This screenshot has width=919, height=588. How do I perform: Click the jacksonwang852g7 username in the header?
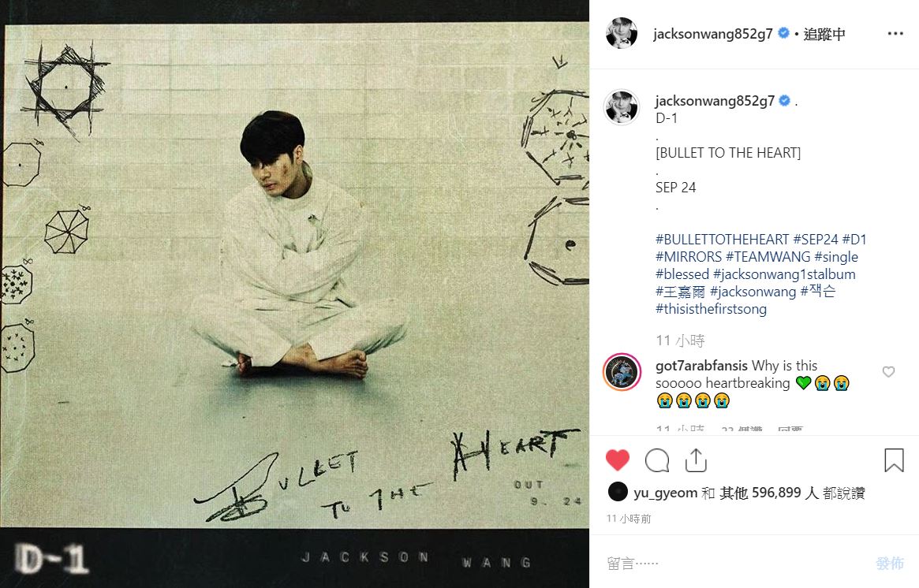point(712,34)
